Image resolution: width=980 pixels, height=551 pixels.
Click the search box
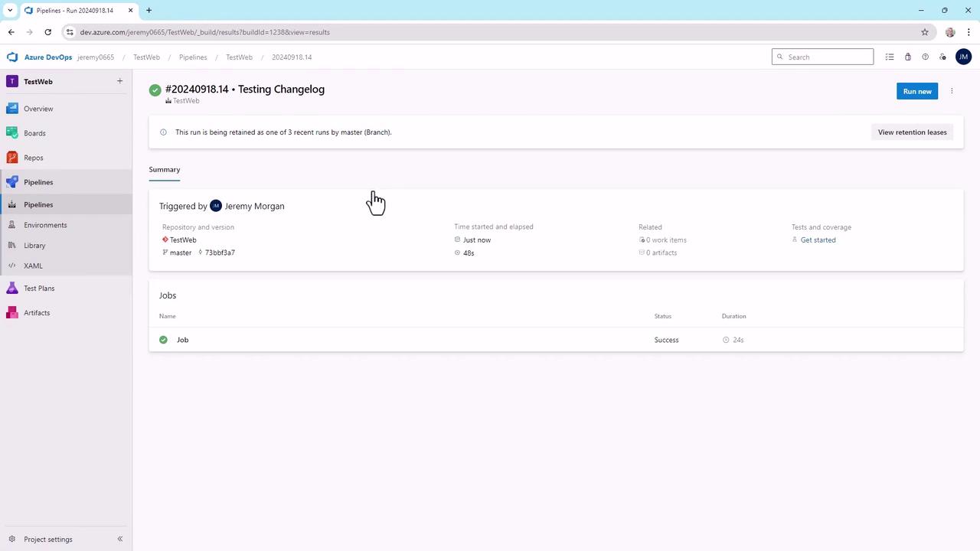click(x=822, y=57)
